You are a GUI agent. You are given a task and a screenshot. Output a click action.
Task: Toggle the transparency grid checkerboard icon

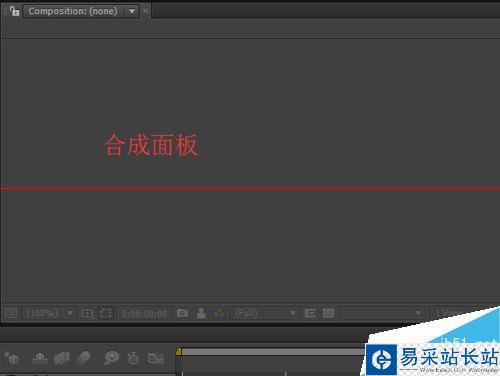328,313
